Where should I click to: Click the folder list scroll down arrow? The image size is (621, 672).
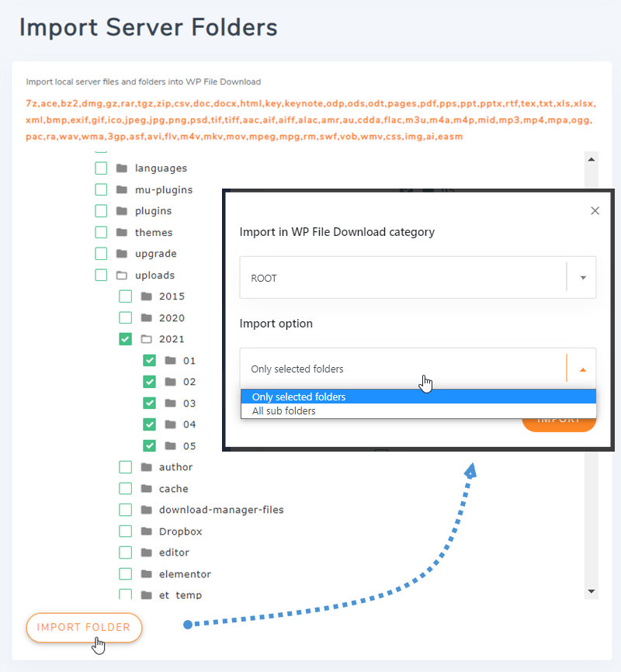pyautogui.click(x=591, y=591)
